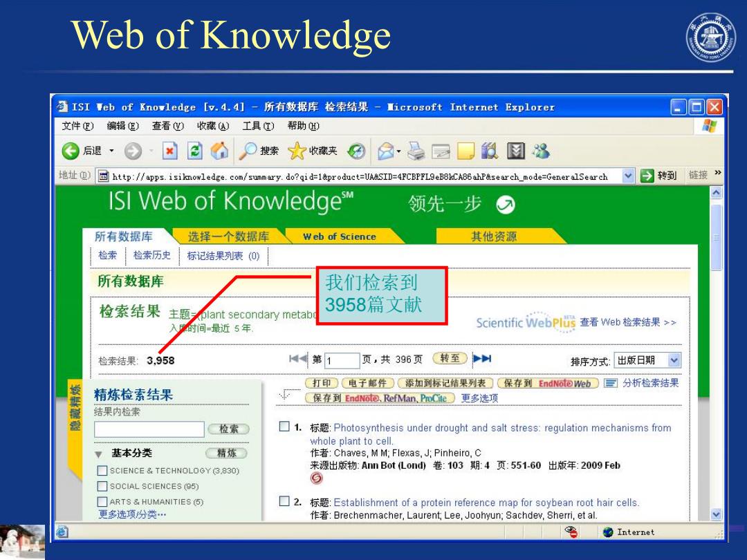Click the vertical scrollbar down arrow
This screenshot has height=560, width=747.
[x=716, y=514]
